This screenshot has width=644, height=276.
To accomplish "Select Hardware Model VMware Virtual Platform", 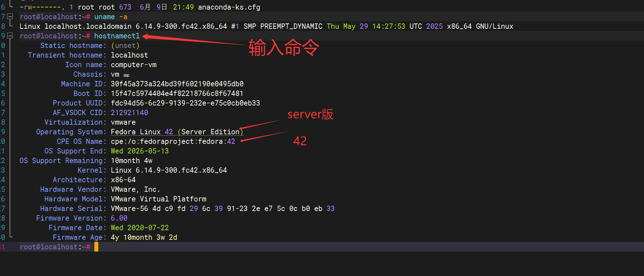I will [159, 199].
